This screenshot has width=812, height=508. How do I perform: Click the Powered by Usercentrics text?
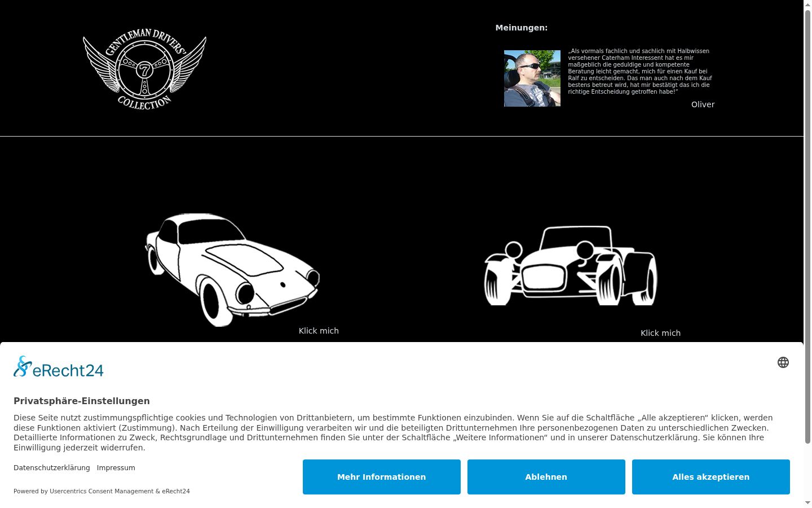(x=101, y=491)
